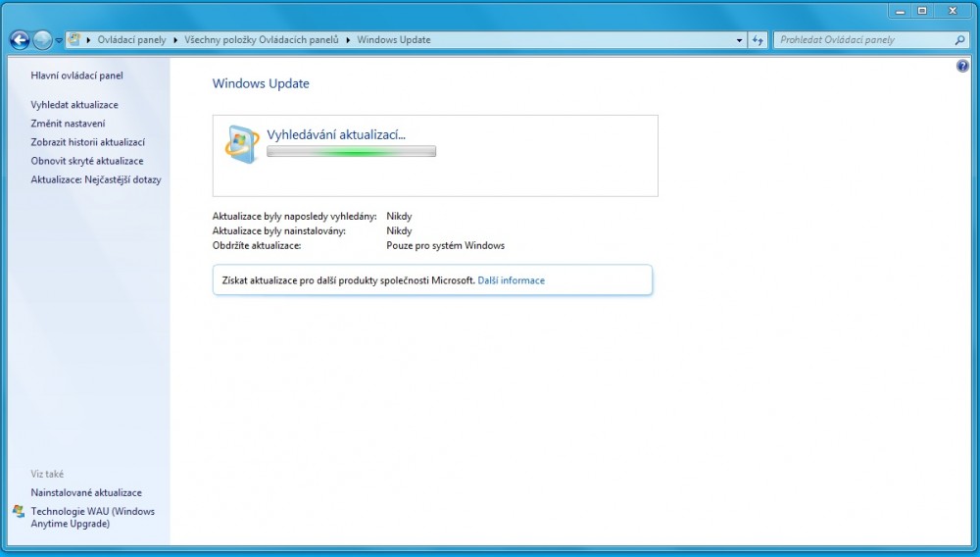
Task: Expand the address bar history dropdown
Action: (x=739, y=40)
